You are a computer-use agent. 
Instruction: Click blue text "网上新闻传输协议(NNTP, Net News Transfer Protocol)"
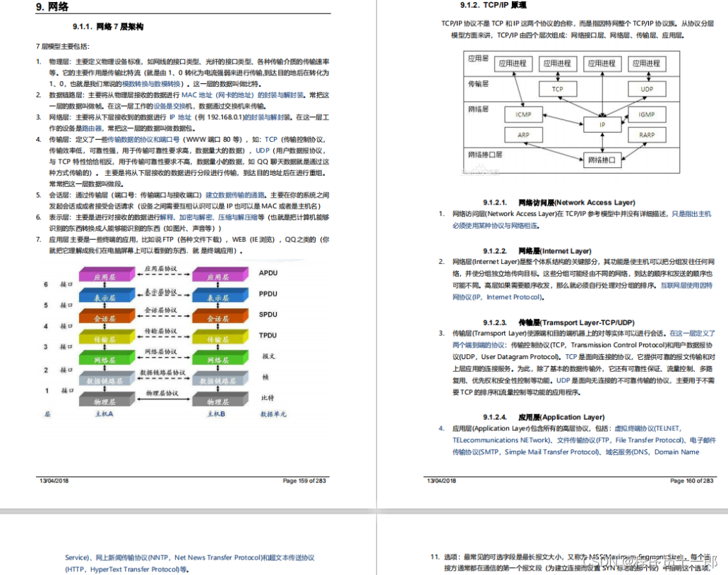(x=178, y=557)
